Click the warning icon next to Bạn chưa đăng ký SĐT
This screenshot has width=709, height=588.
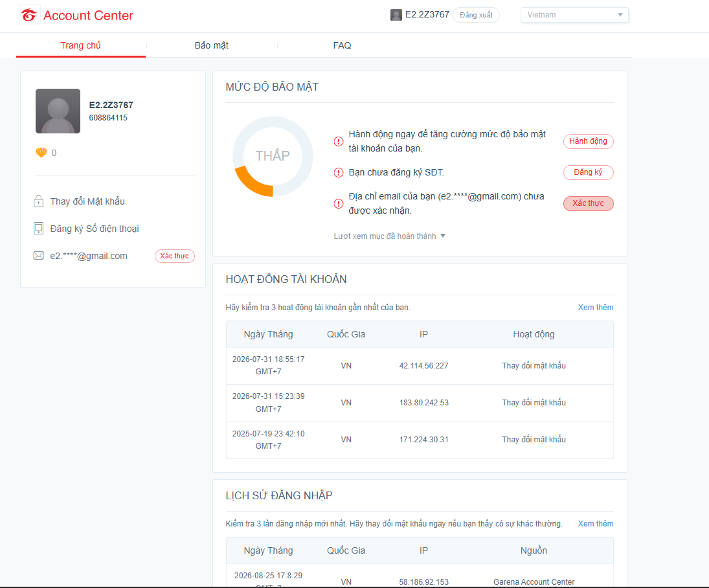pyautogui.click(x=338, y=172)
